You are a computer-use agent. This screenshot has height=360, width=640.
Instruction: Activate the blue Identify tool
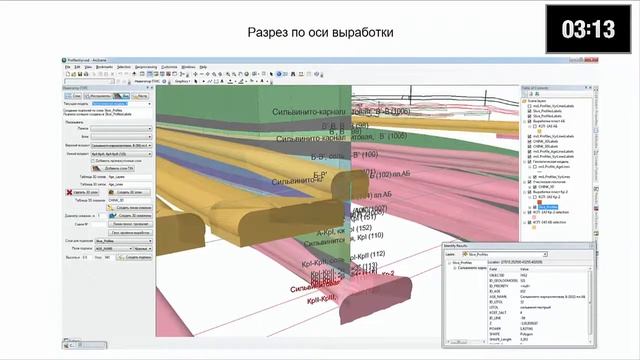(279, 74)
